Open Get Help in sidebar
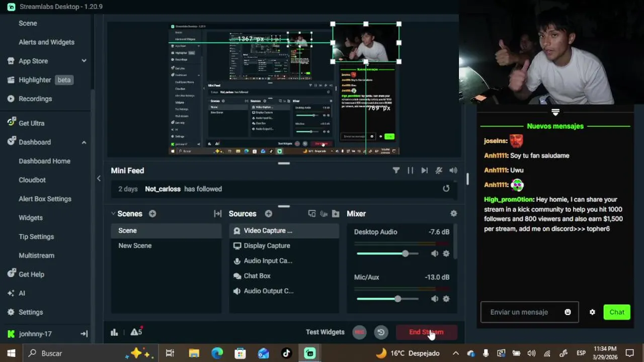Screen dimensions: 644x362 [x=26, y=275]
